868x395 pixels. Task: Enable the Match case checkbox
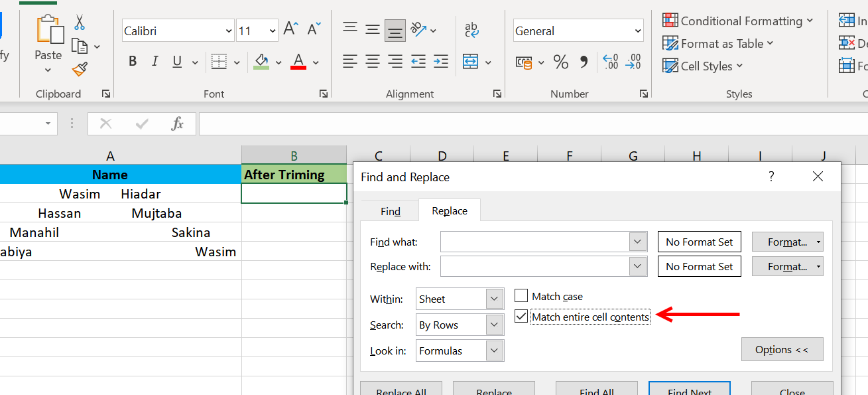(521, 295)
